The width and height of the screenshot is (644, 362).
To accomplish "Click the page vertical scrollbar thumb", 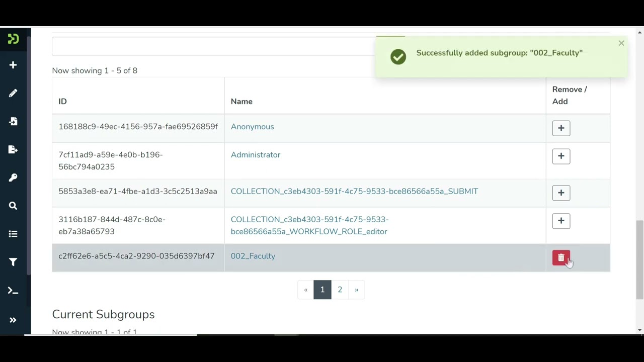I will [639, 260].
